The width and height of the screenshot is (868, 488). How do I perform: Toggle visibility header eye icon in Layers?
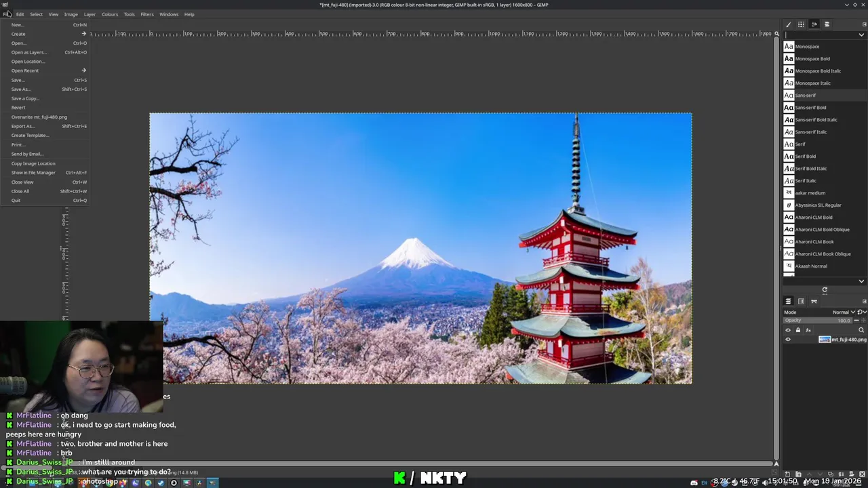coord(788,331)
